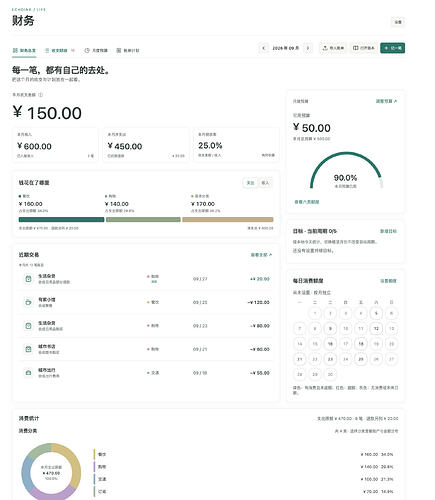Click the 90.0% budget gauge arc

click(x=346, y=170)
